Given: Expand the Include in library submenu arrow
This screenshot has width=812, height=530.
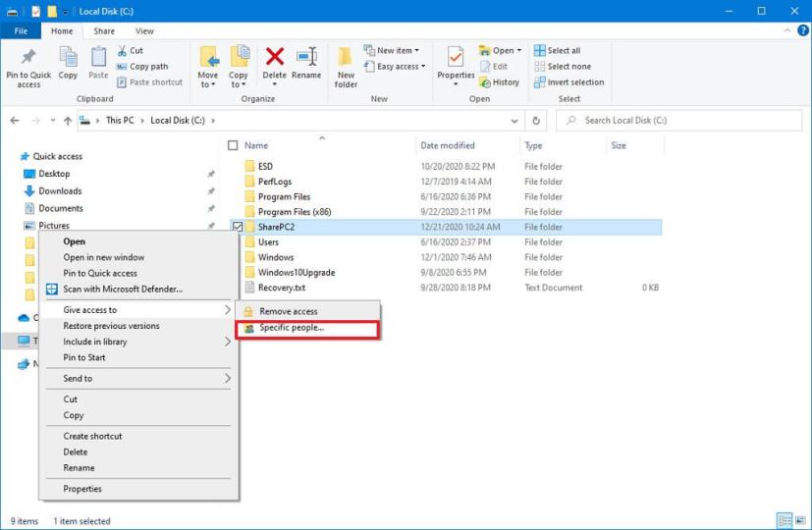Looking at the screenshot, I should 228,342.
